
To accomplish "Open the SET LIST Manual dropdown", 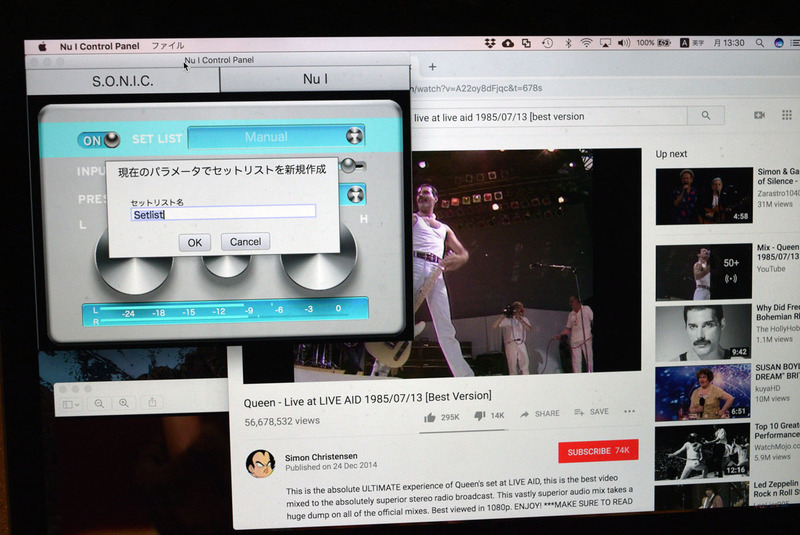I will (x=276, y=137).
